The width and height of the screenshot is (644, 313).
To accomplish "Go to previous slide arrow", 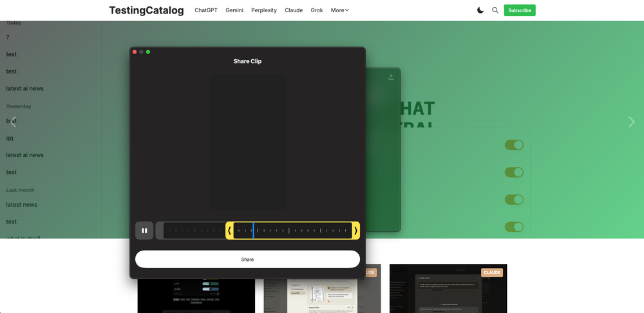I will click(x=13, y=122).
